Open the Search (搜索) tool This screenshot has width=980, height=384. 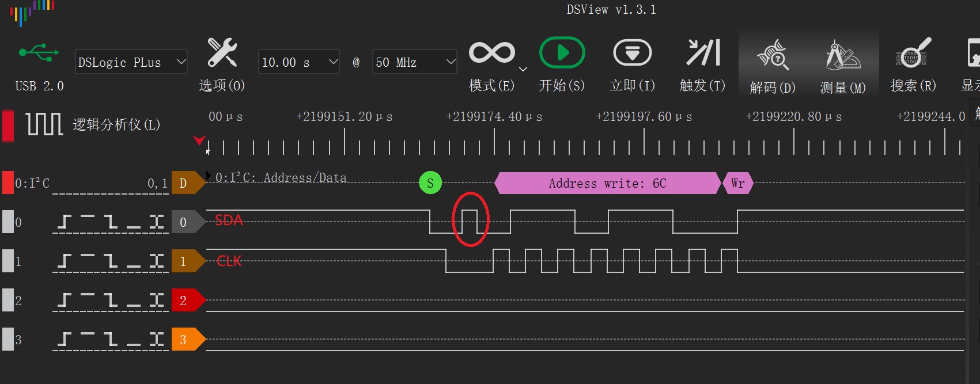click(913, 54)
